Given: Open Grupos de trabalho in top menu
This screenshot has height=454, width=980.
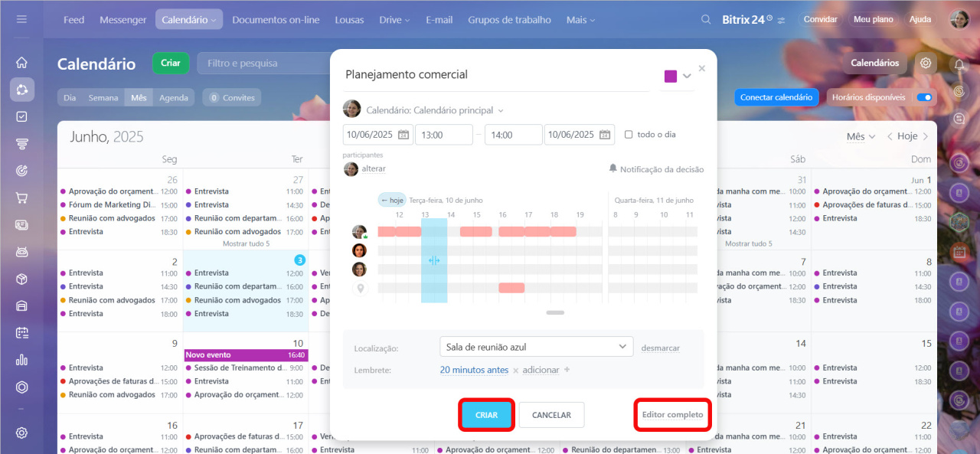Looking at the screenshot, I should (509, 20).
